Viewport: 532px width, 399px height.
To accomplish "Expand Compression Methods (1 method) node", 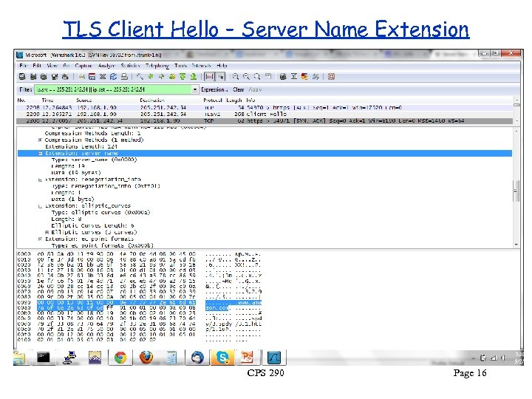I will click(41, 140).
